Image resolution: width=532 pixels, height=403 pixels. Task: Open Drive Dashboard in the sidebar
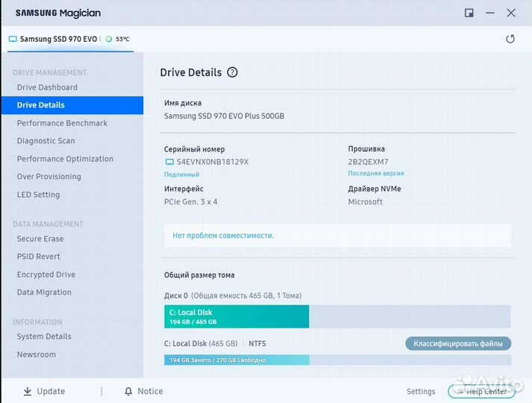click(47, 87)
